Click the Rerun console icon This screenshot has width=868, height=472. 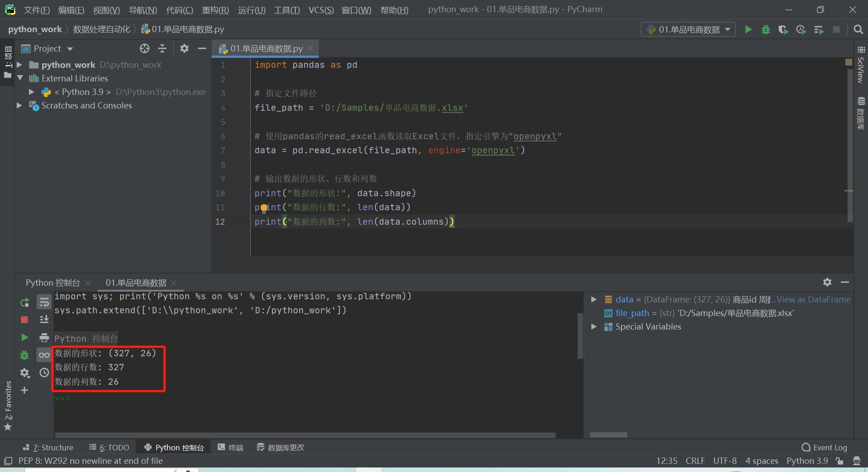pos(25,302)
